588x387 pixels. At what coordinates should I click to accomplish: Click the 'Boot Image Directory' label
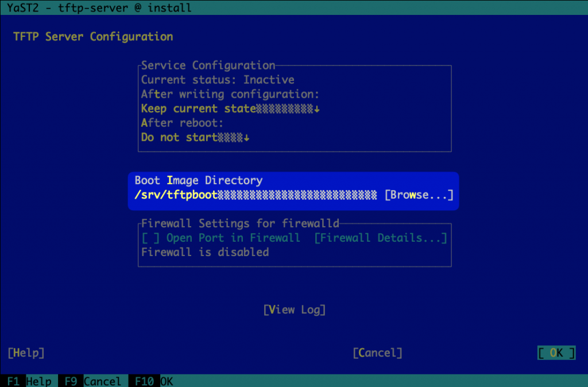198,180
